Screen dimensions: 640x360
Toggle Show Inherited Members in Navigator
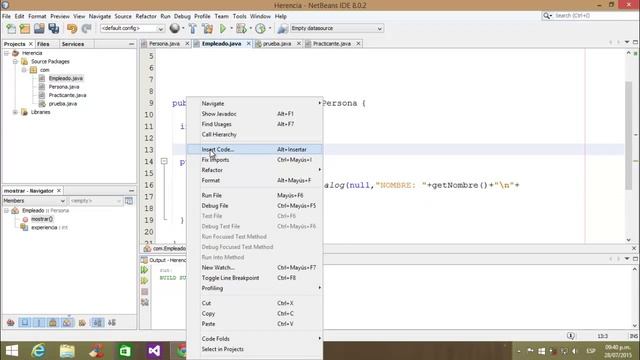pyautogui.click(x=11, y=323)
